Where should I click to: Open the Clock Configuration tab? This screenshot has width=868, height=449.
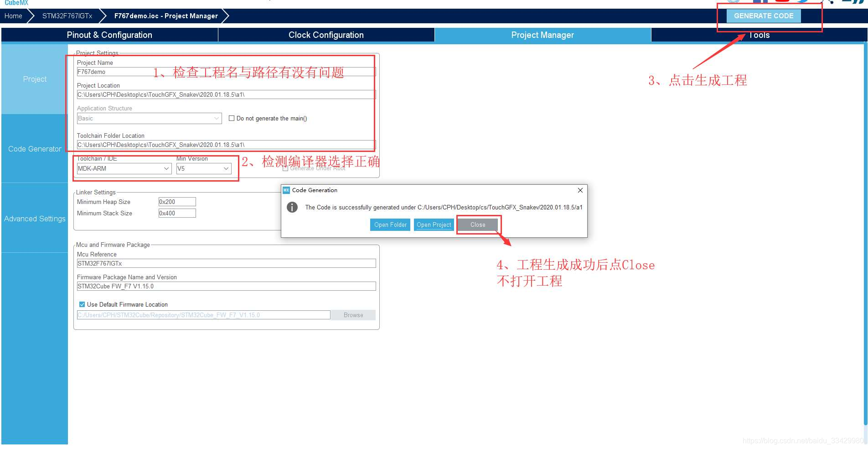click(326, 35)
